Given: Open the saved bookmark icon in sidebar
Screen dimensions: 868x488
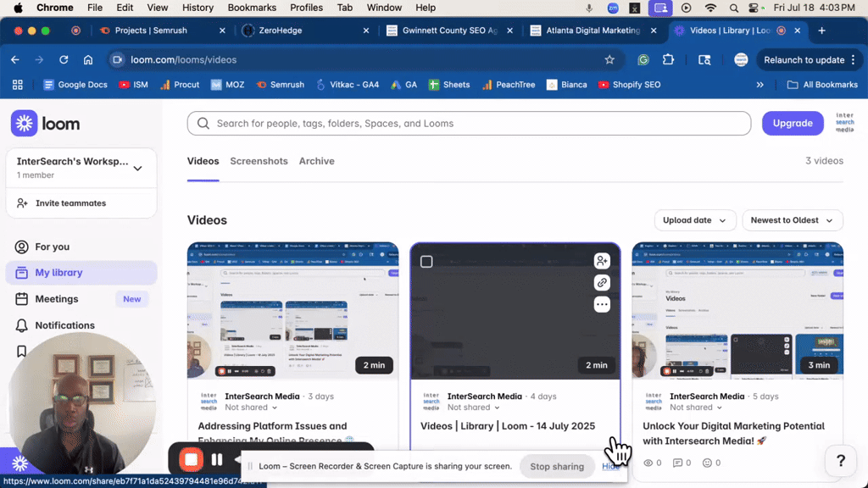Looking at the screenshot, I should pyautogui.click(x=21, y=352).
